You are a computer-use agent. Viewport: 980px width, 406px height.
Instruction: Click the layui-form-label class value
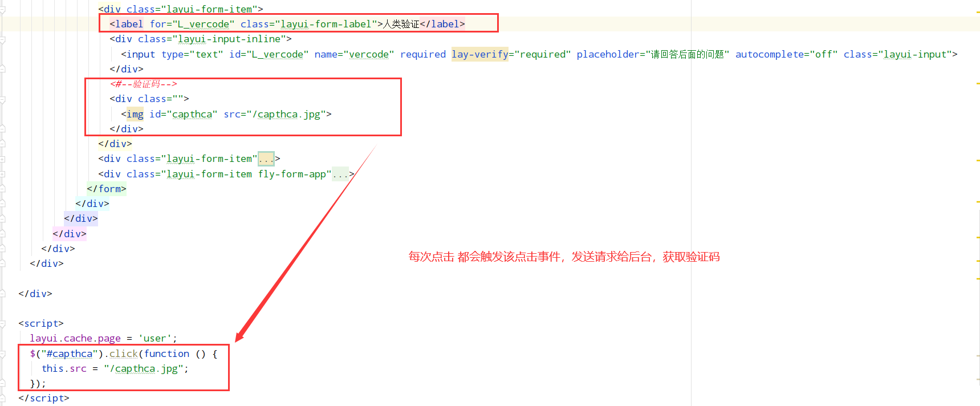[326, 24]
